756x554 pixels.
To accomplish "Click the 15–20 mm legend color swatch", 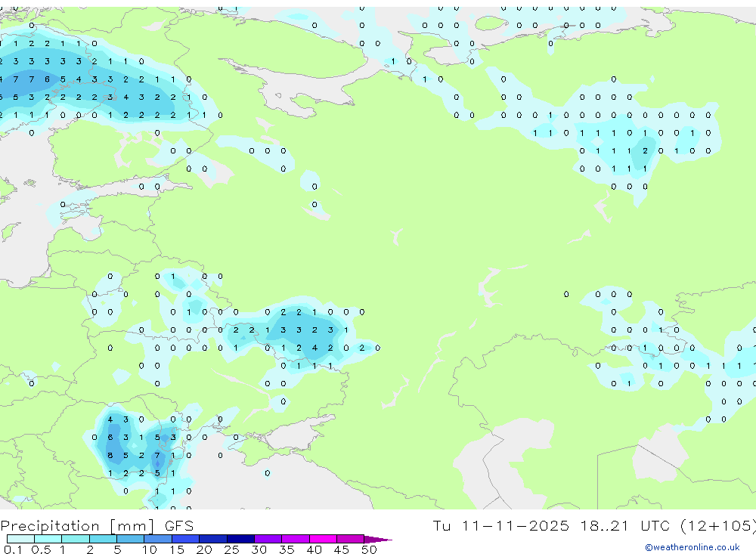I will pos(185,539).
